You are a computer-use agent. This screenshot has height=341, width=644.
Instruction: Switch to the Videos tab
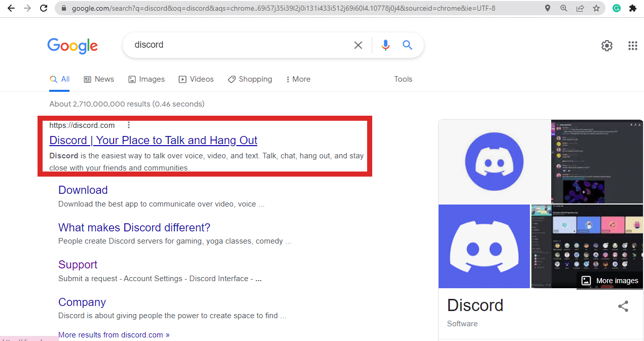(x=196, y=79)
